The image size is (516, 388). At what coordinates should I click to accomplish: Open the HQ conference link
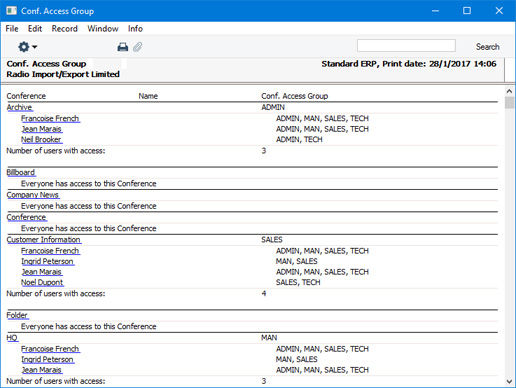pyautogui.click(x=12, y=338)
